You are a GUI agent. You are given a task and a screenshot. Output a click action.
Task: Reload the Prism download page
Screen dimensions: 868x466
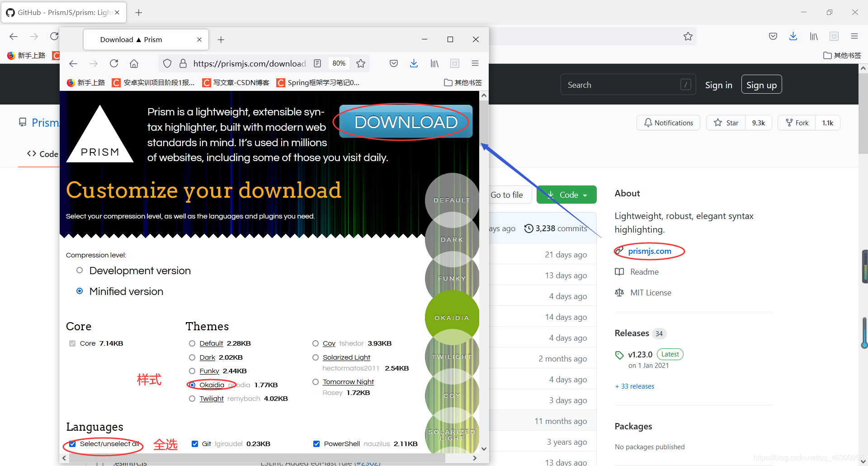point(114,64)
